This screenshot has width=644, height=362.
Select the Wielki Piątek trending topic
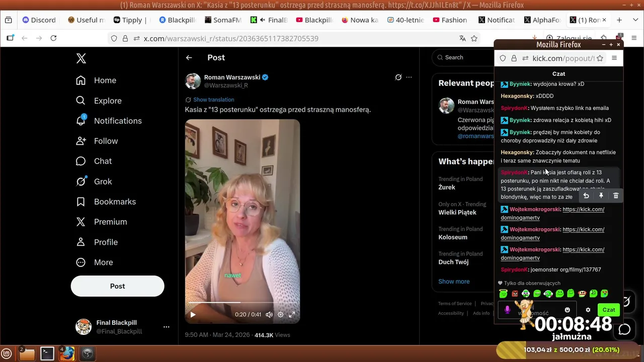pos(457,212)
